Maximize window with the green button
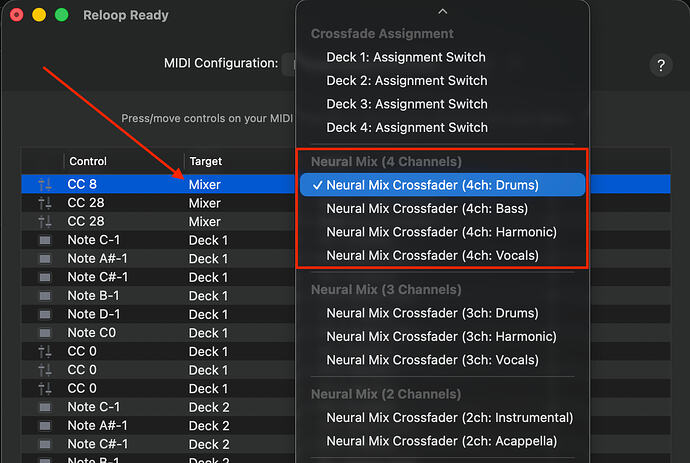 pyautogui.click(x=61, y=15)
